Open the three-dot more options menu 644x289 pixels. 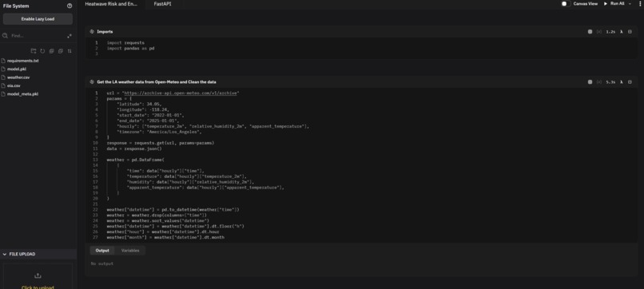pos(640,4)
